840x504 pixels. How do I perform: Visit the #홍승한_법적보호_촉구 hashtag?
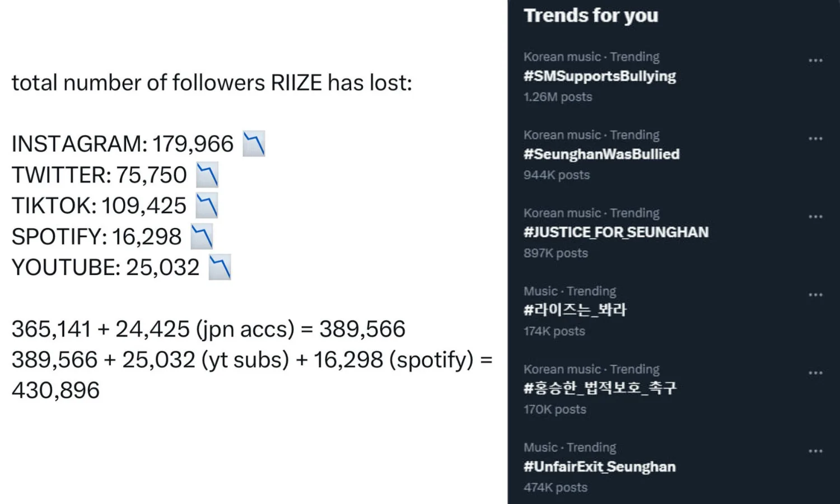(600, 388)
